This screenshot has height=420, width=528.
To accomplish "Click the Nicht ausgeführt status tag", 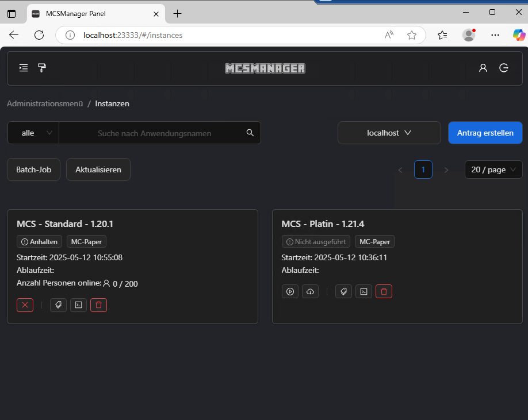I will pos(316,241).
